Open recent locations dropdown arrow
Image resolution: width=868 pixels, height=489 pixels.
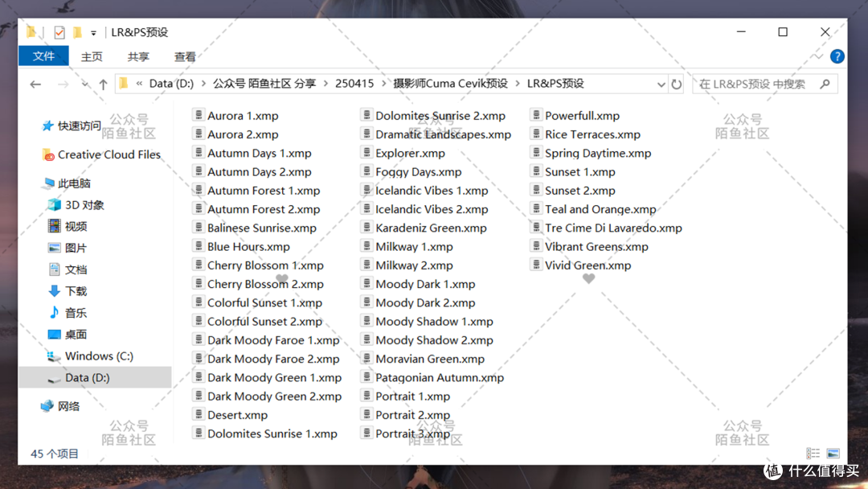tap(84, 84)
